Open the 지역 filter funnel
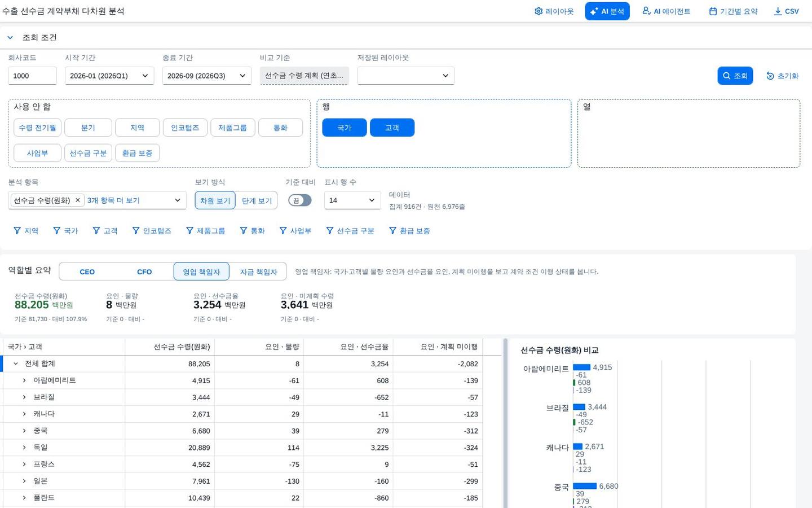The width and height of the screenshot is (812, 508). pos(17,231)
